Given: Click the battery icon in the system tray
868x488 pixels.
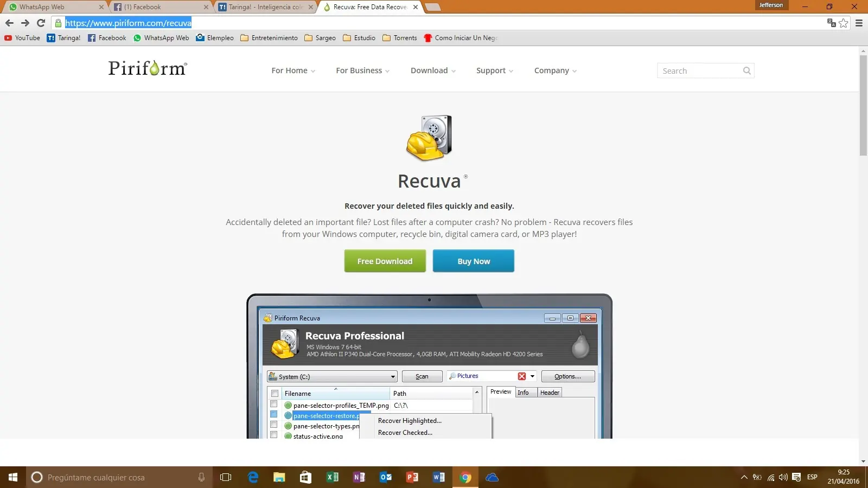Looking at the screenshot, I should coord(757,477).
